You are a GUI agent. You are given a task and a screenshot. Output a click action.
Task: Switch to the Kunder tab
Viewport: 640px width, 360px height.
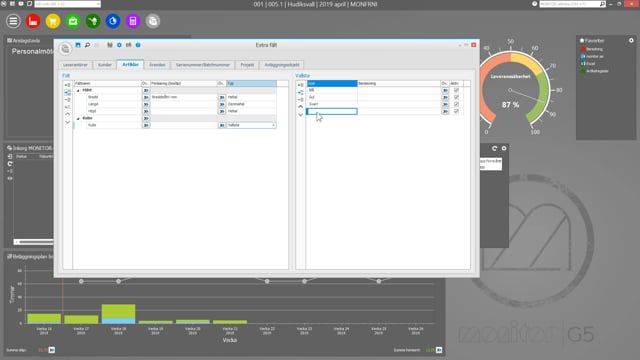[105, 65]
